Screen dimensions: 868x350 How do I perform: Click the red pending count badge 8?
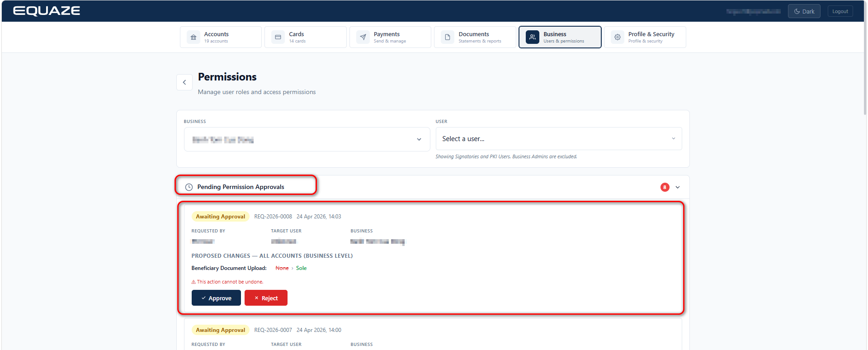coord(665,187)
